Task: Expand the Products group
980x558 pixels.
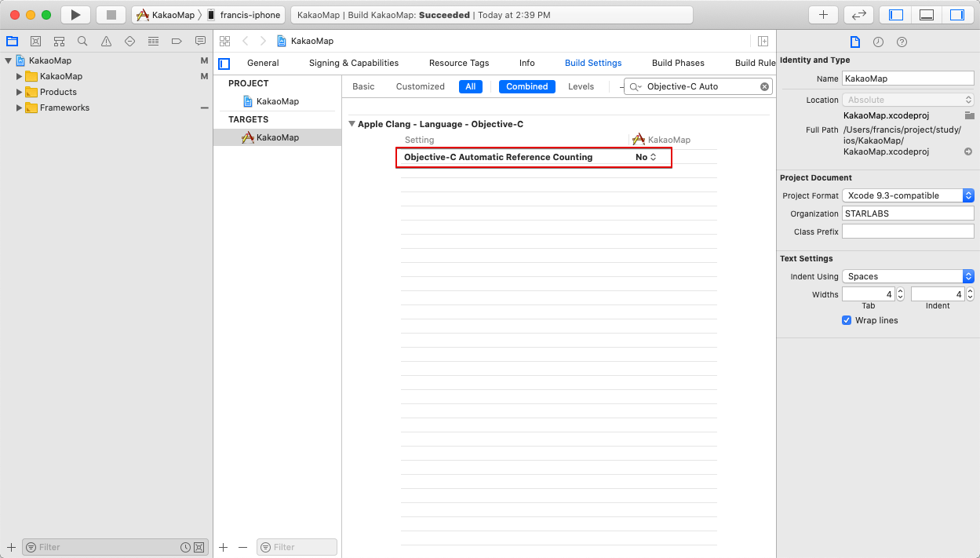Action: (x=20, y=92)
